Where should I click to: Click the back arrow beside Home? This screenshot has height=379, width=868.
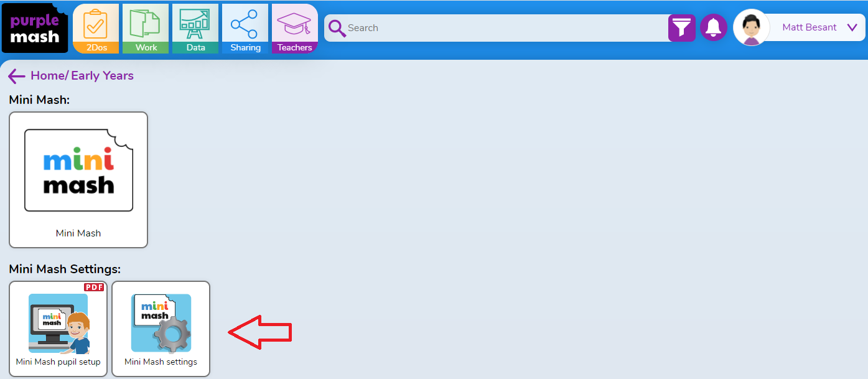[17, 76]
